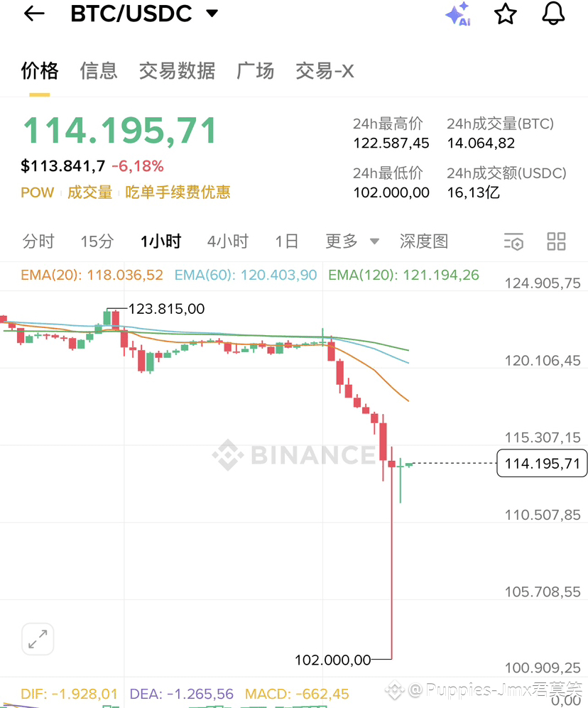Open the four-square grid layout icon

(x=556, y=241)
